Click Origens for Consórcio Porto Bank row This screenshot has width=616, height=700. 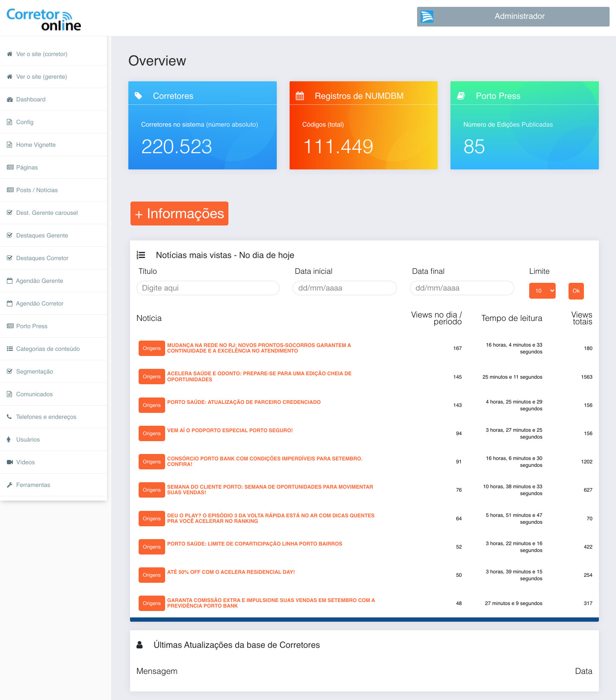point(152,462)
